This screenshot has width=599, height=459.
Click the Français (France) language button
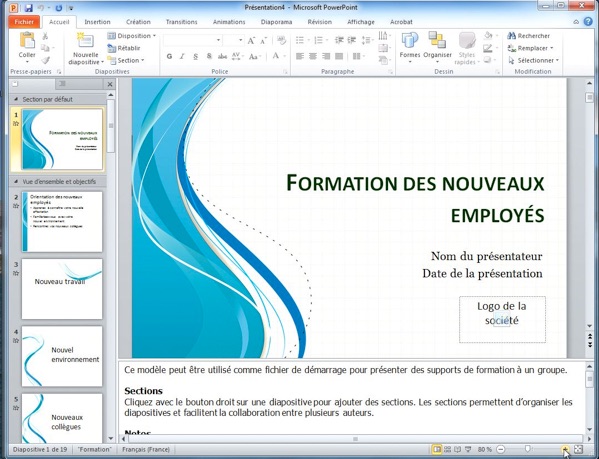click(146, 449)
